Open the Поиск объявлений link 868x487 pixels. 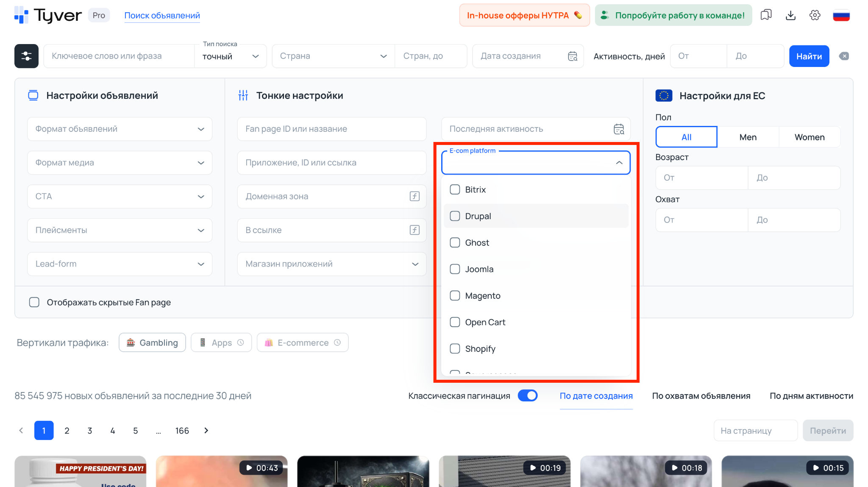coord(162,15)
